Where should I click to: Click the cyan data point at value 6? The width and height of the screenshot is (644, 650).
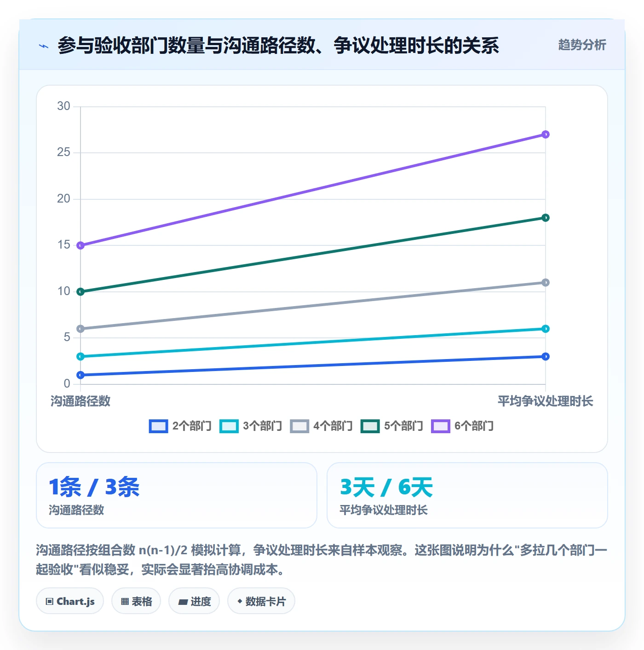[x=546, y=329]
